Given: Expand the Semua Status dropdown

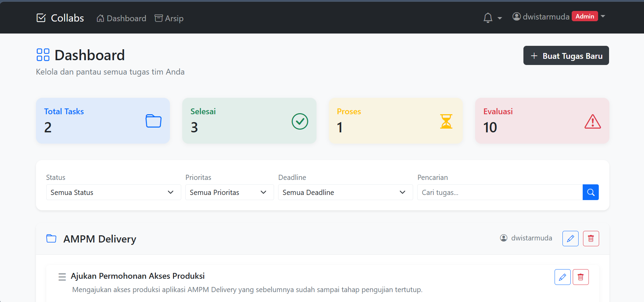Looking at the screenshot, I should pyautogui.click(x=113, y=192).
